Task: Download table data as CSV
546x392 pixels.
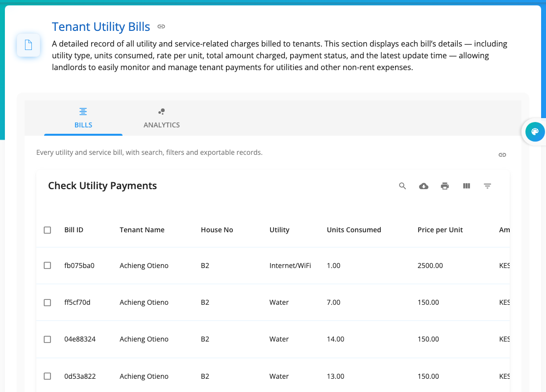Action: [x=423, y=186]
